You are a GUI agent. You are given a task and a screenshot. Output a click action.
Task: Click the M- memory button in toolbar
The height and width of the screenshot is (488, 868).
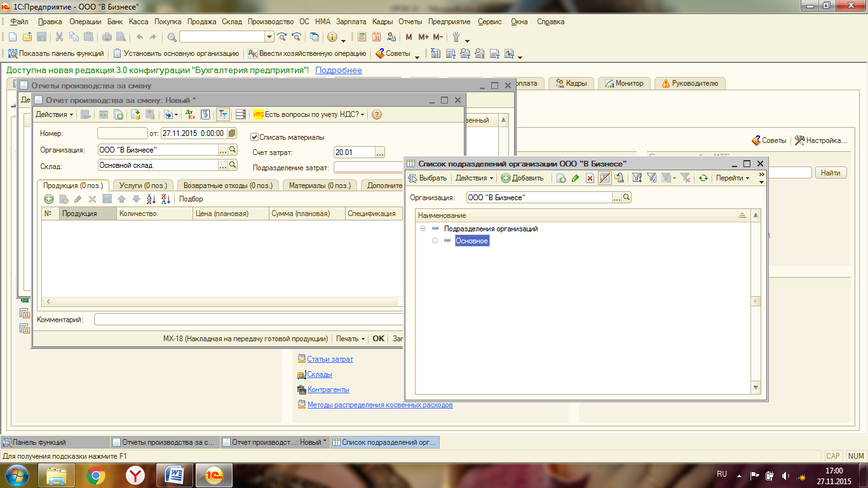(x=438, y=37)
